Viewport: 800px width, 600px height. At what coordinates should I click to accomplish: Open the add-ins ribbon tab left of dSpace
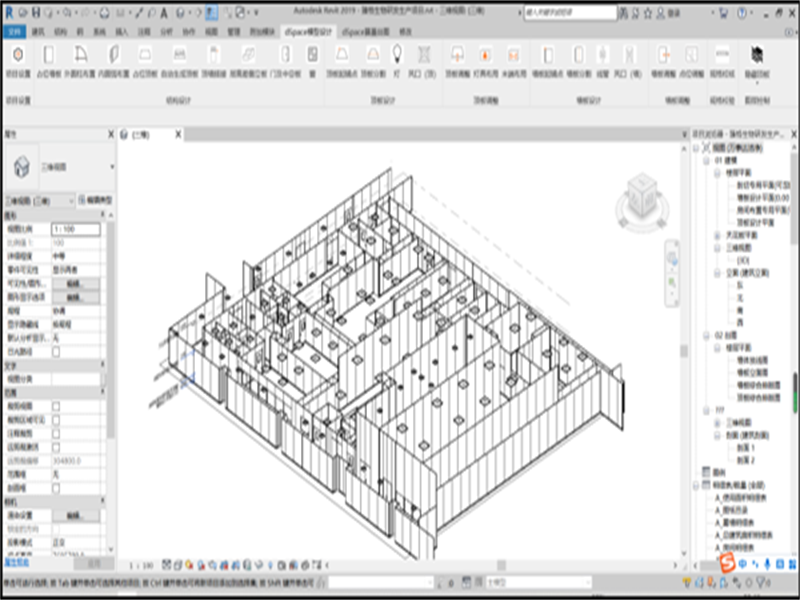pyautogui.click(x=262, y=32)
